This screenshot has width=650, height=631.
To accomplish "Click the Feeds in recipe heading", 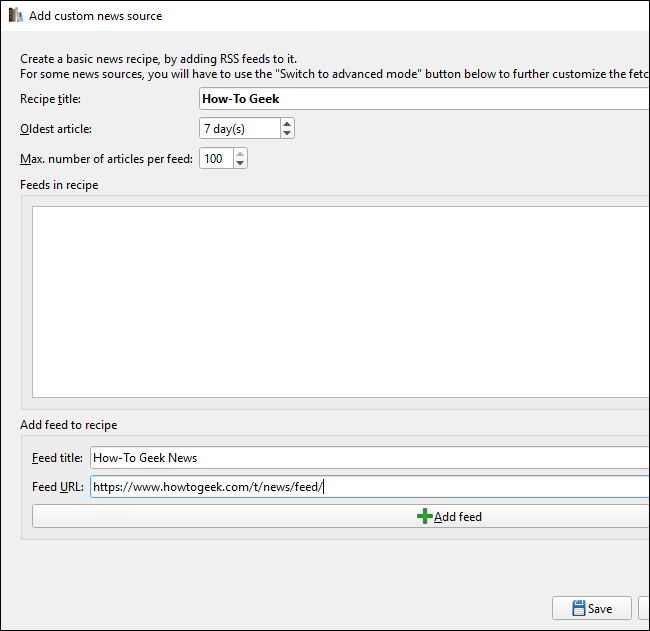I will pyautogui.click(x=59, y=185).
